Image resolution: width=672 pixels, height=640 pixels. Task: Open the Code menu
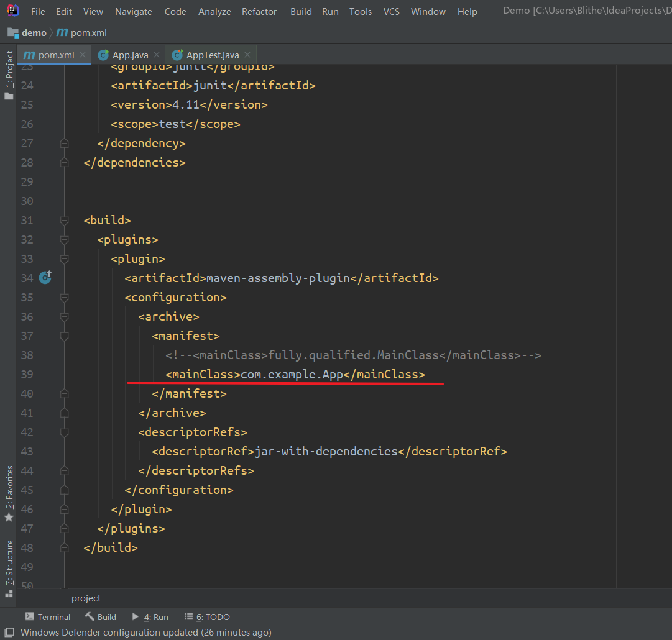pos(175,12)
